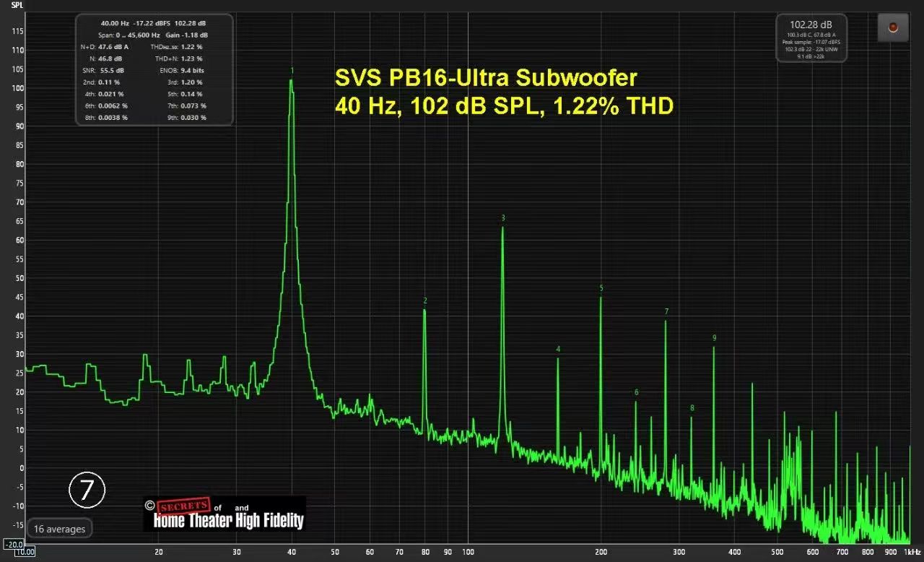Select the 2nd harmonic marker at 80 Hz
Screen dimensions: 924x562
pos(425,301)
